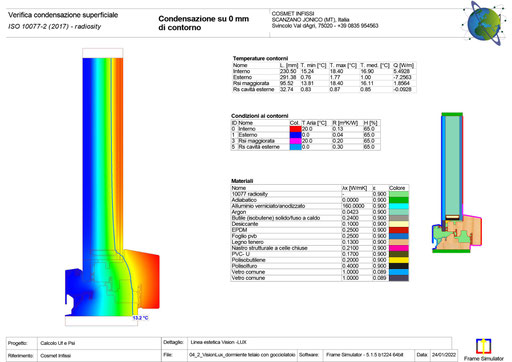The height and width of the screenshot is (362, 512).
Task: Click the Alluminio verniciato cyan color swatch
Action: (x=399, y=206)
